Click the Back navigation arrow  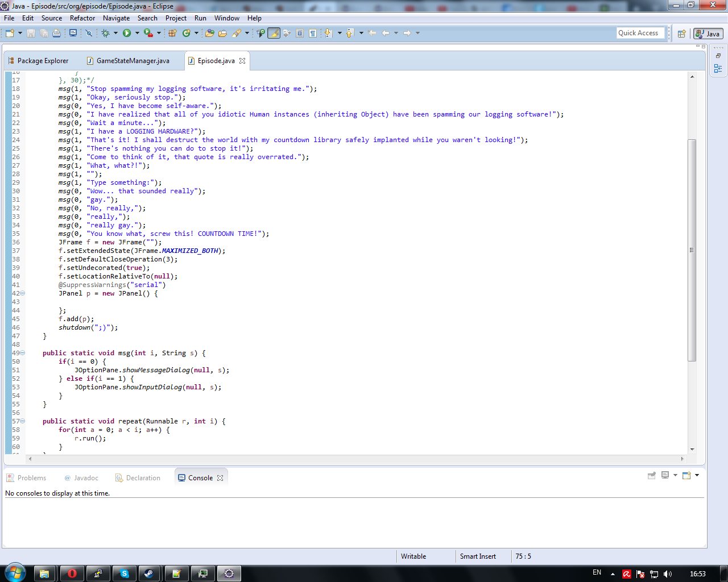[x=386, y=33]
